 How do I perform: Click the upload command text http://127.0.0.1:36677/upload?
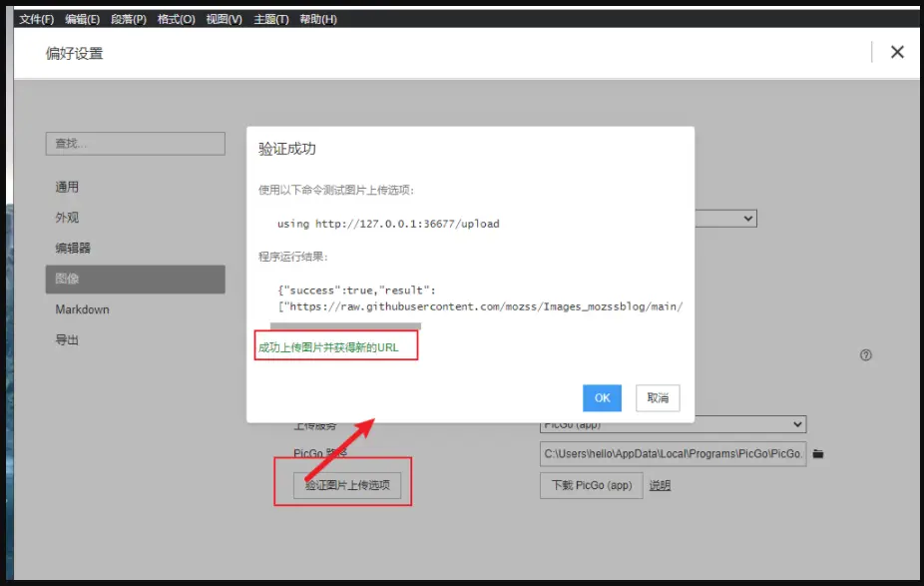click(x=407, y=224)
